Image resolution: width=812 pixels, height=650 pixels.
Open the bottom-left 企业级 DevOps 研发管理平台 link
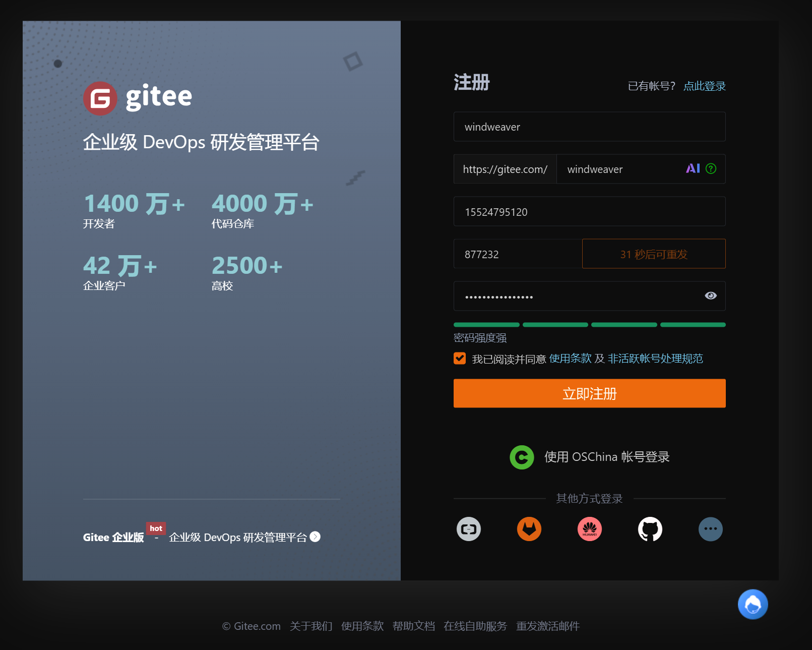coord(238,538)
